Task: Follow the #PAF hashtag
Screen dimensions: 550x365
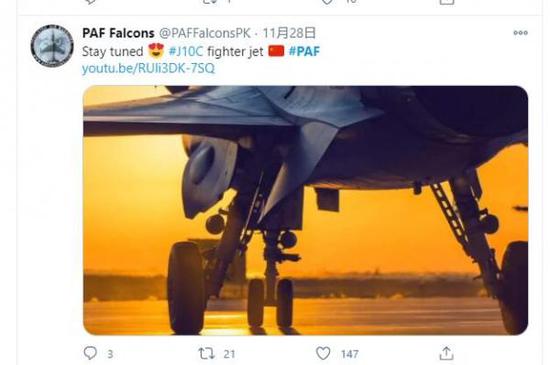Action: pyautogui.click(x=304, y=52)
